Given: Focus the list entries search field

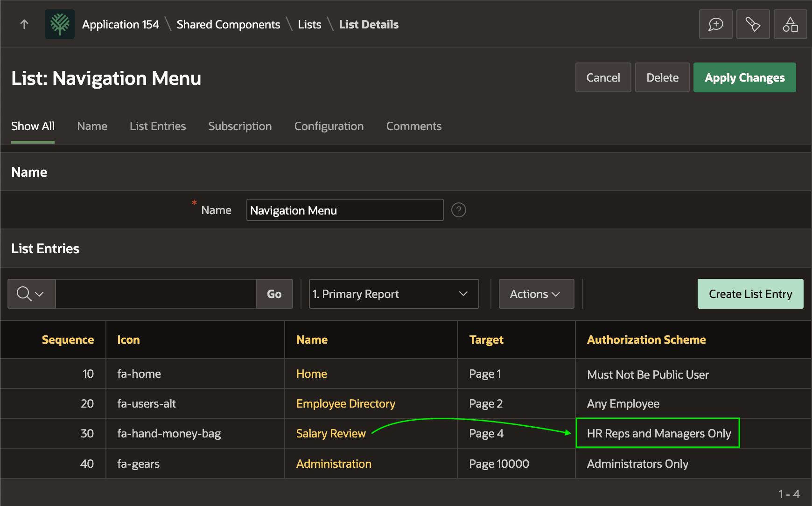Looking at the screenshot, I should pos(156,294).
